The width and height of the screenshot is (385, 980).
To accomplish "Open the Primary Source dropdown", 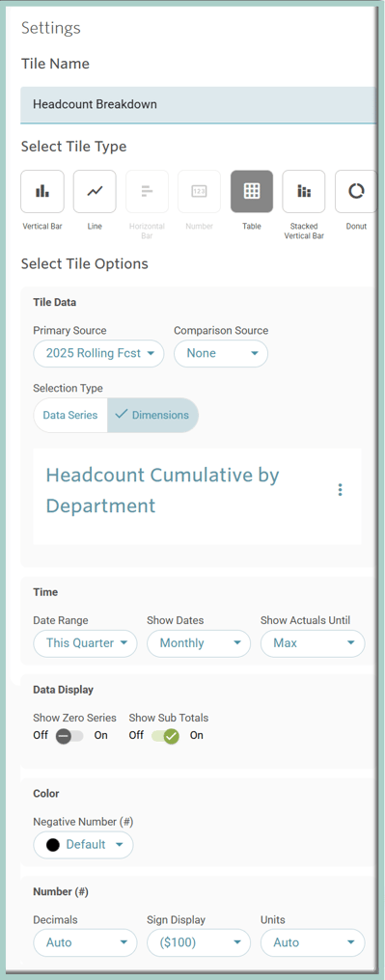I will (98, 353).
